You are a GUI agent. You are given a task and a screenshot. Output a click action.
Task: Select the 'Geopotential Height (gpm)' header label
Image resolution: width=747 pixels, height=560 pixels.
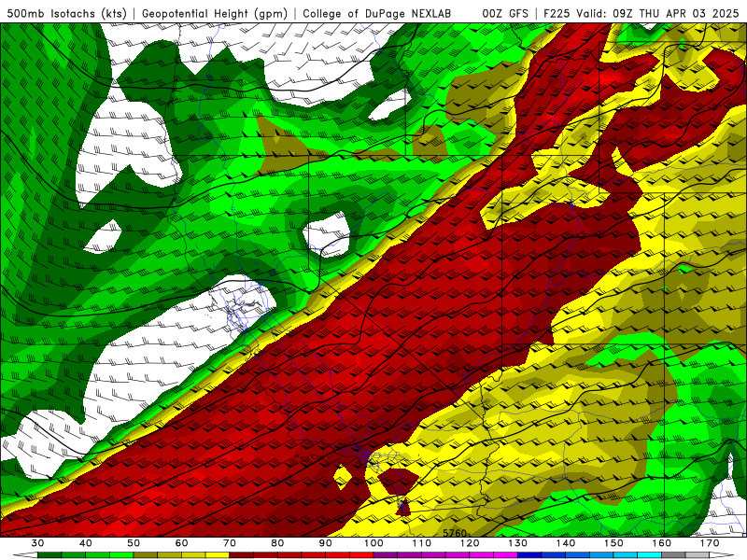pyautogui.click(x=215, y=13)
